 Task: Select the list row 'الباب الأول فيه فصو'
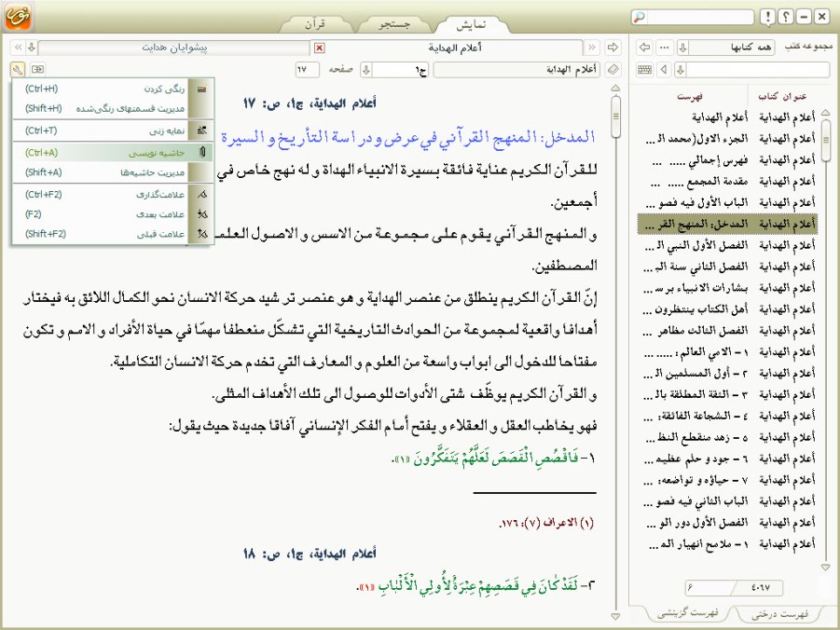point(727,203)
